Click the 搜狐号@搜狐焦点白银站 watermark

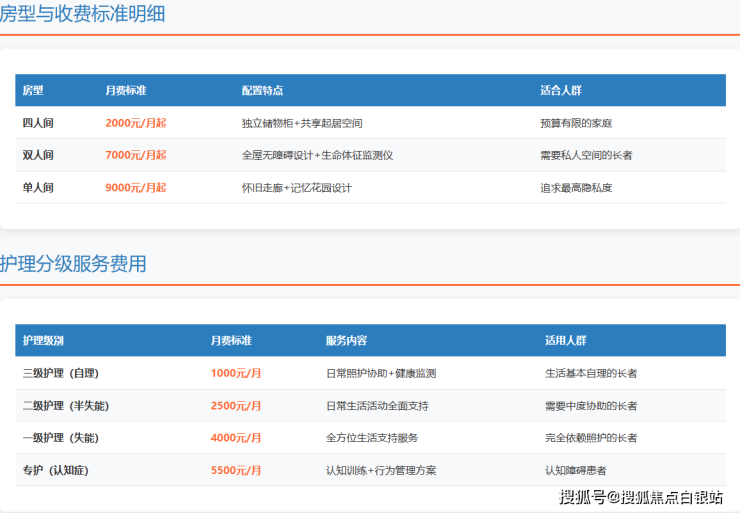[x=641, y=497]
